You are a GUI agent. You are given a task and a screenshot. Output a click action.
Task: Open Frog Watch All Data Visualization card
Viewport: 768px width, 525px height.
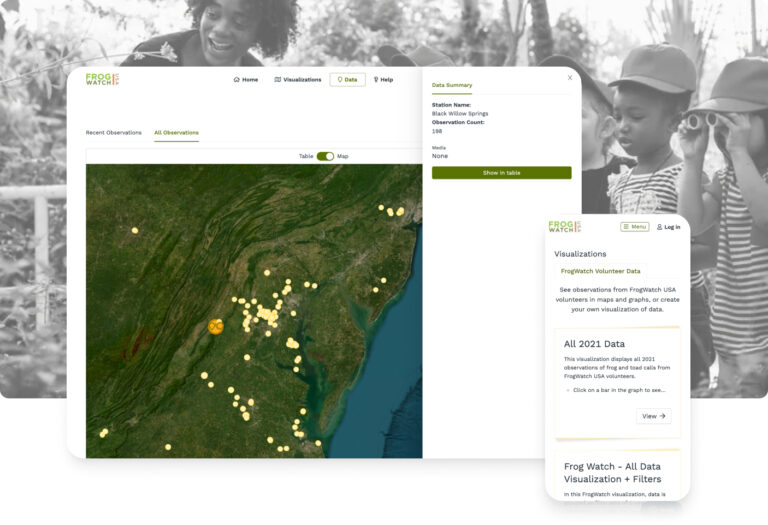612,473
